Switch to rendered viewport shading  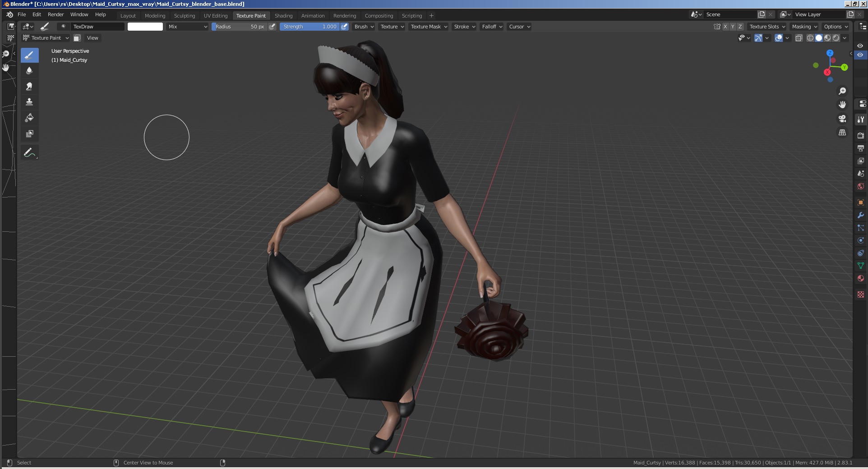[836, 38]
